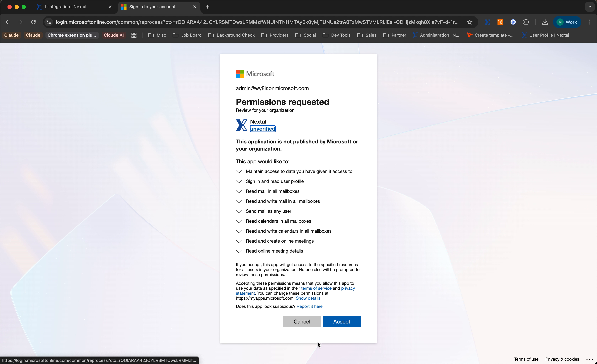The image size is (597, 364).
Task: Go back using the back arrow
Action: tap(8, 22)
